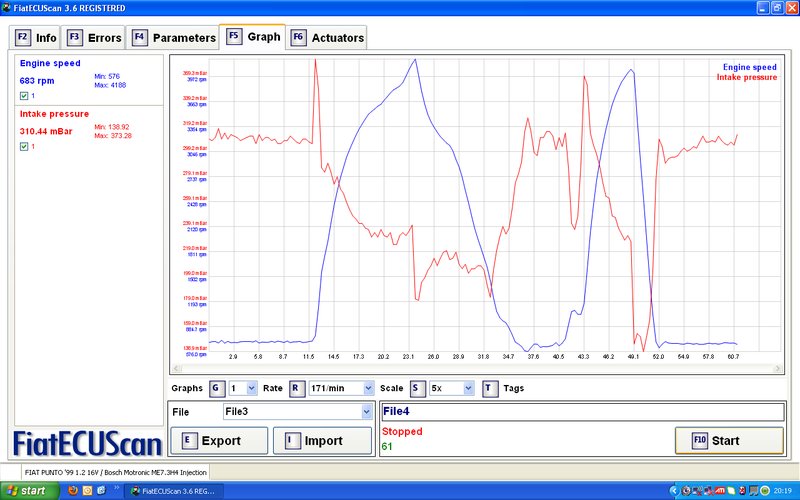Toggle the Engine speed graph checkbox
Image resolution: width=800 pixels, height=500 pixels.
pyautogui.click(x=25, y=96)
